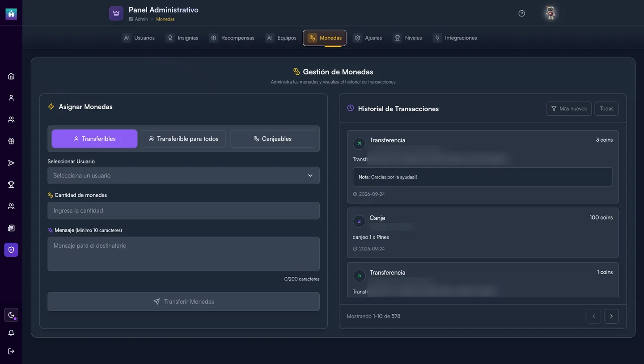
Task: Click the 'canjeó 1 x Pines' text
Action: pos(371,237)
